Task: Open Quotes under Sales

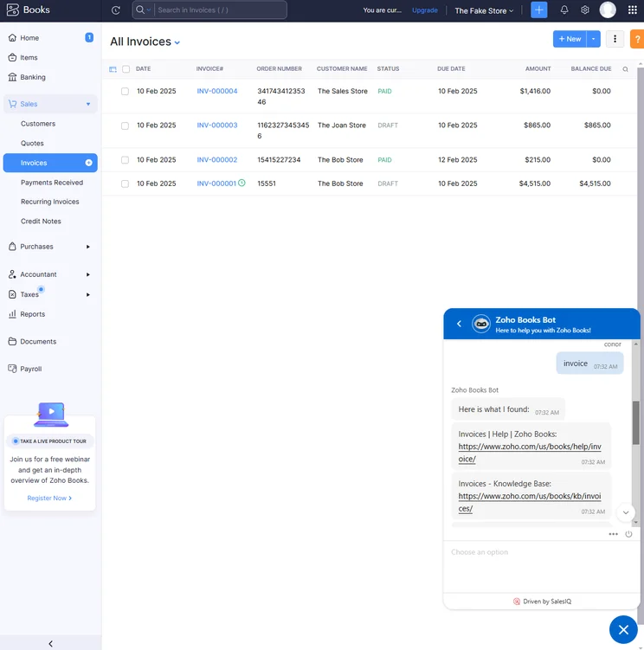Action: 32,143
